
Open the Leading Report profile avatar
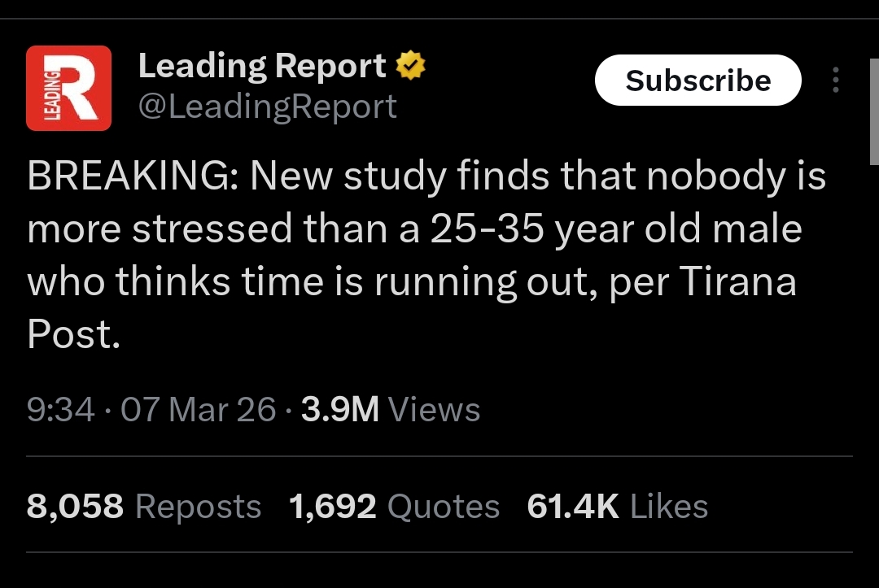click(x=68, y=88)
